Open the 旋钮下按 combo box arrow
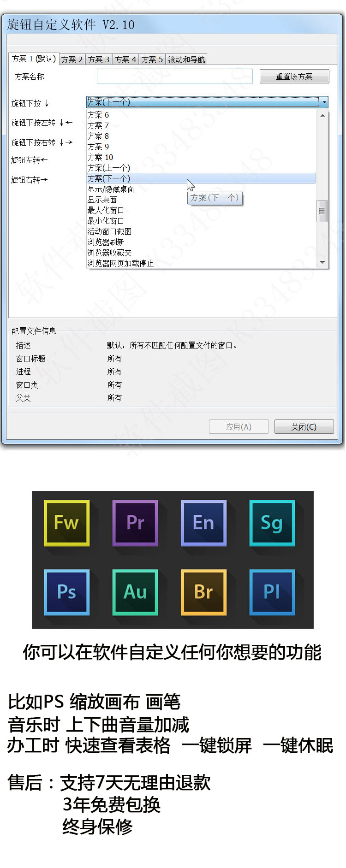 pos(324,102)
